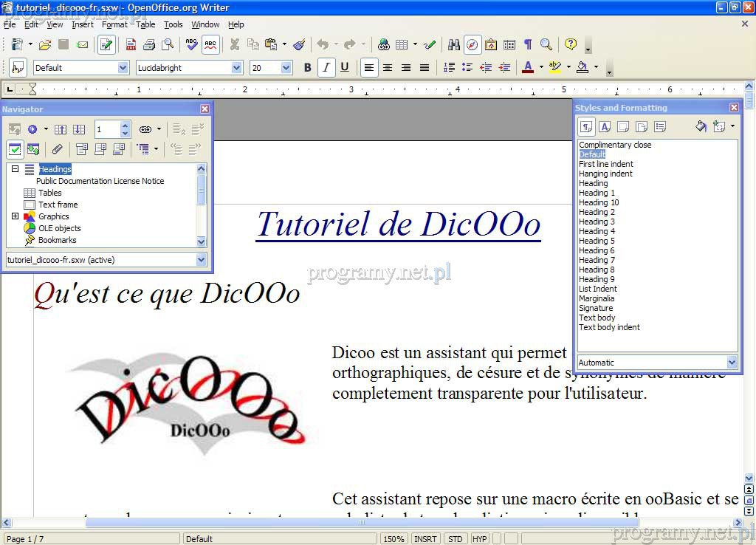Image resolution: width=756 pixels, height=545 pixels.
Task: Open the Gallery icon in toolbar
Action: point(491,45)
